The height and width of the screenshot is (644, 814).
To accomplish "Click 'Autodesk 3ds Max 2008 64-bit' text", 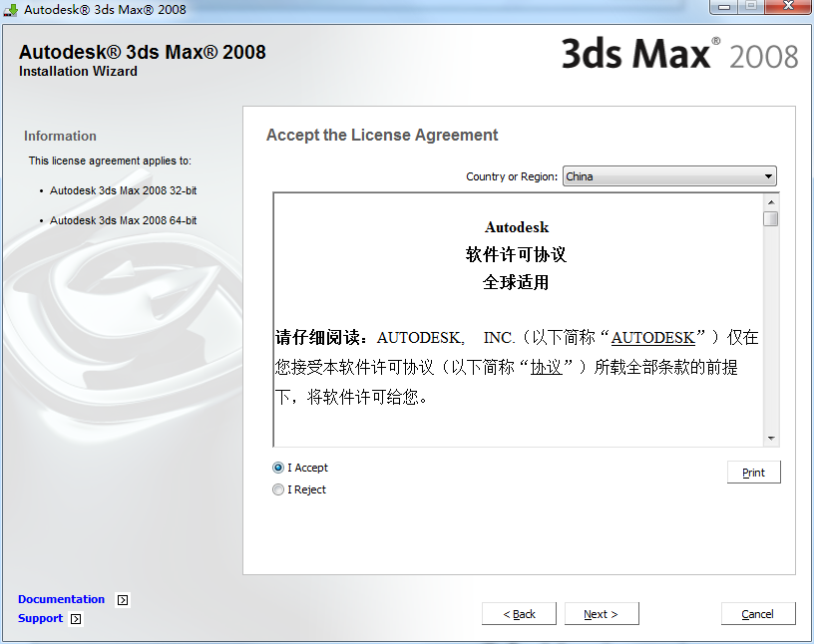I will [123, 220].
